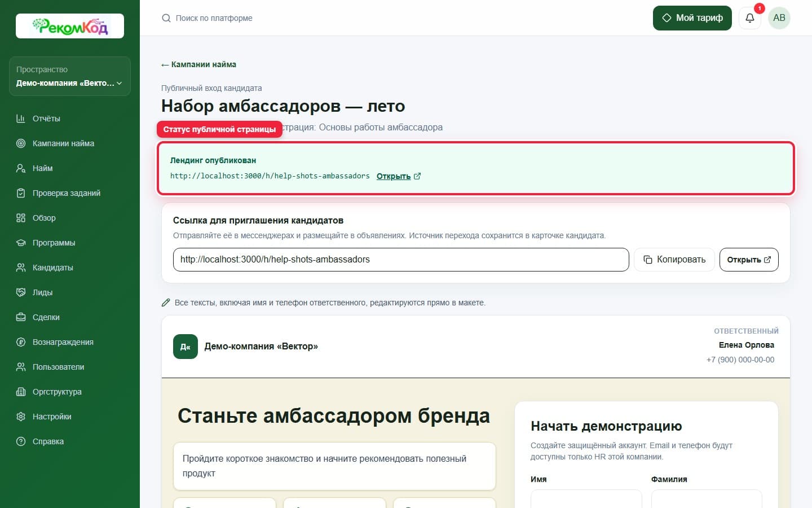Go back via ← Кампании найма link
812x508 pixels.
198,64
